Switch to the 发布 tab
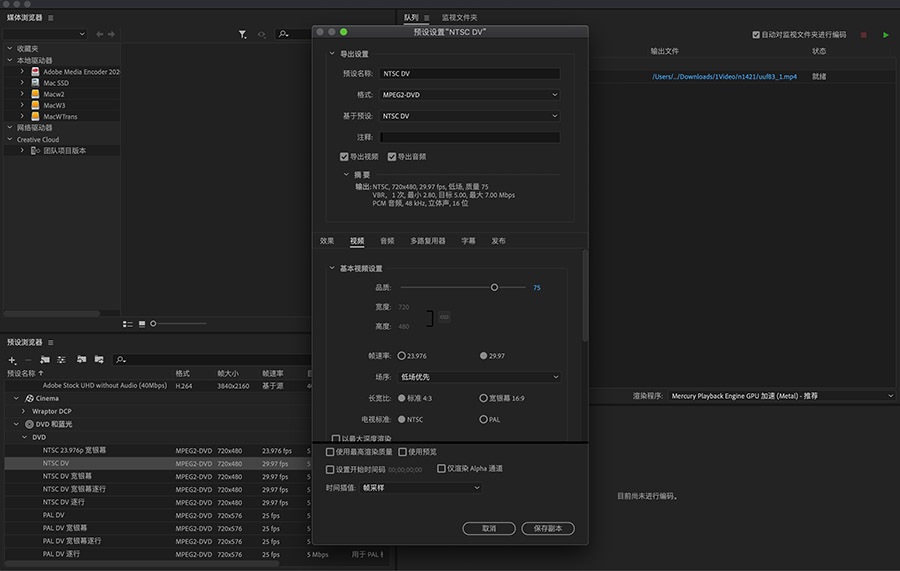900x571 pixels. [498, 241]
